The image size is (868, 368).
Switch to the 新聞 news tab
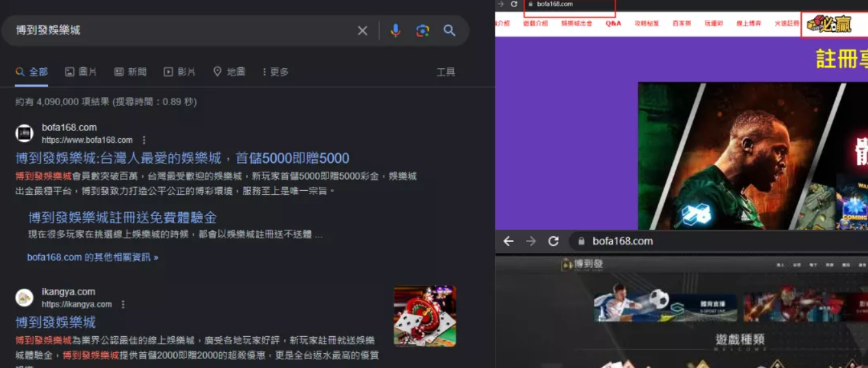click(130, 72)
